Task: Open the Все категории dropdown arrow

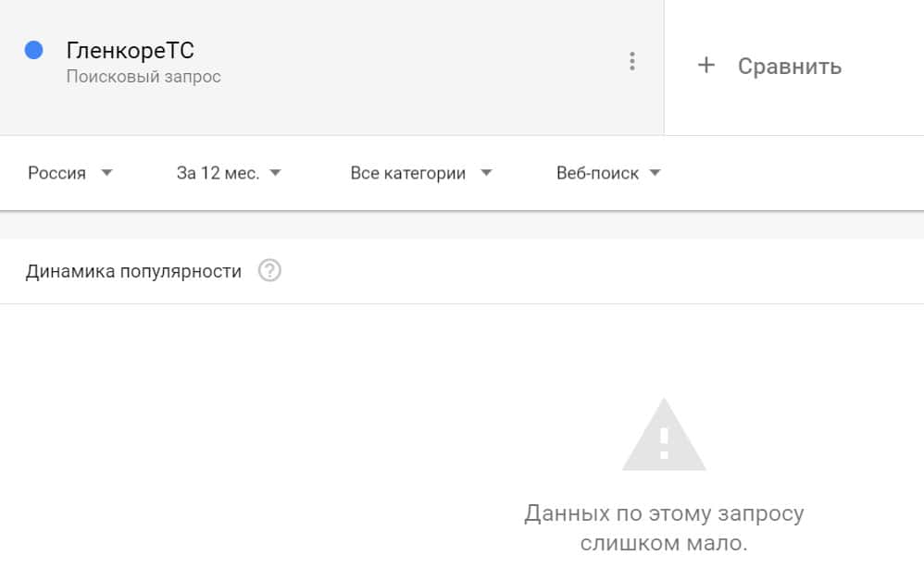Action: pos(487,173)
